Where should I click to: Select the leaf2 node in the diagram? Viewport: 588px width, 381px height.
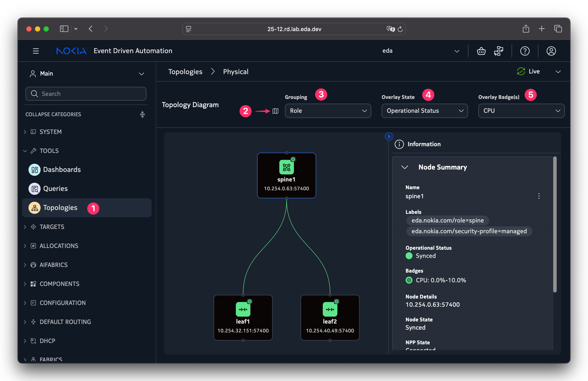point(330,317)
